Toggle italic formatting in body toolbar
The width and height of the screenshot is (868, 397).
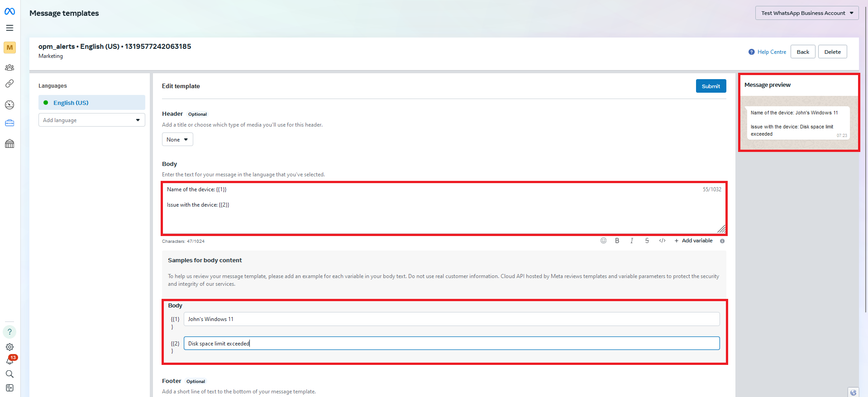coord(632,241)
